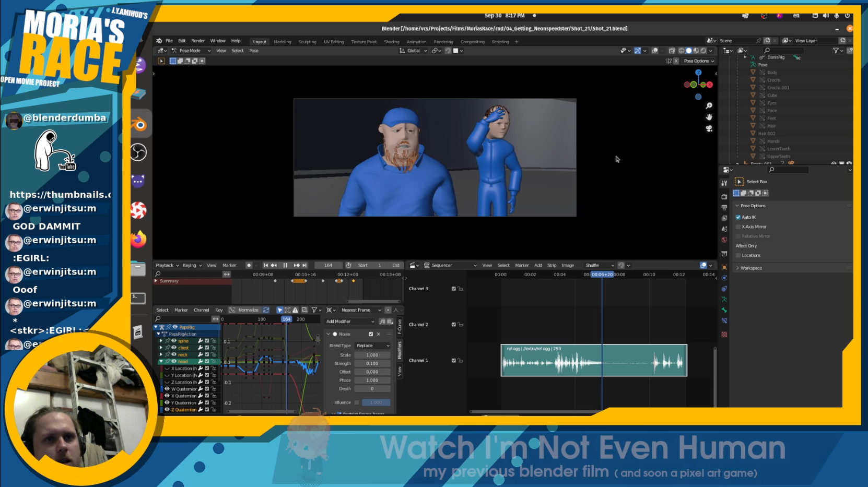This screenshot has height=487, width=868.
Task: Enable the X-Axis Mirror checkbox
Action: pyautogui.click(x=738, y=227)
